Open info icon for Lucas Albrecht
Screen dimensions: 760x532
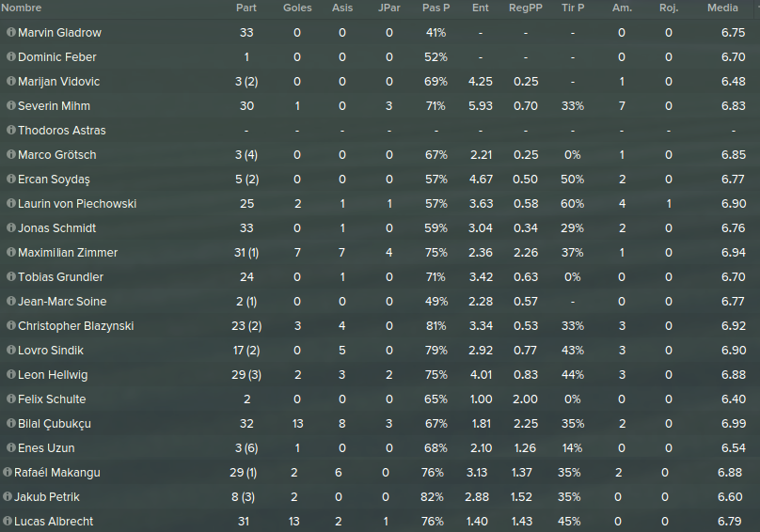8,521
